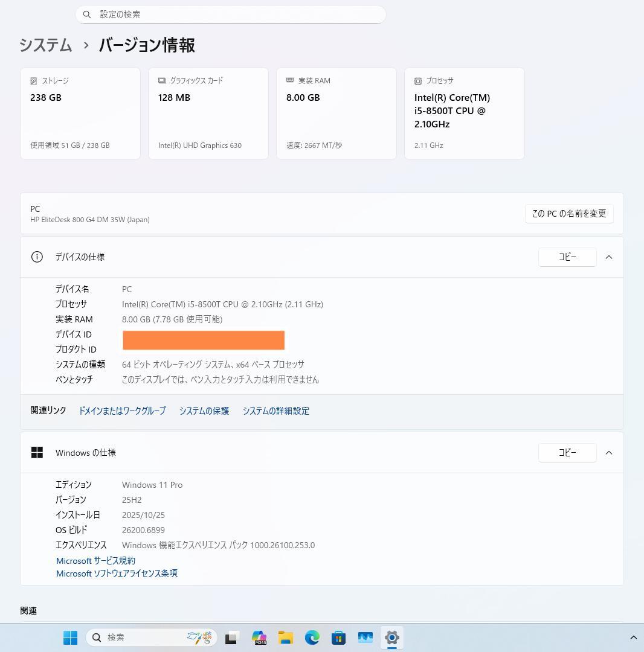Viewport: 644px width, 652px height.
Task: Open the システムの保護 link
Action: coord(204,411)
